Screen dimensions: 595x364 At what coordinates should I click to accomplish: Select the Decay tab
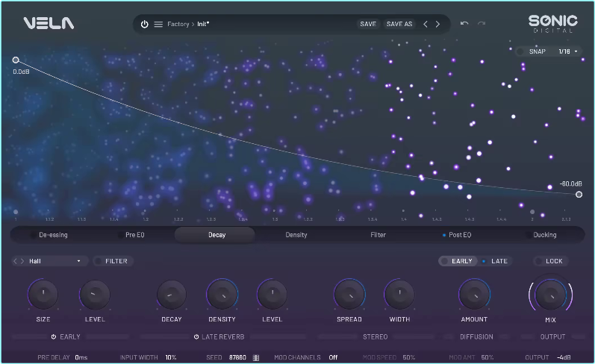pyautogui.click(x=215, y=235)
